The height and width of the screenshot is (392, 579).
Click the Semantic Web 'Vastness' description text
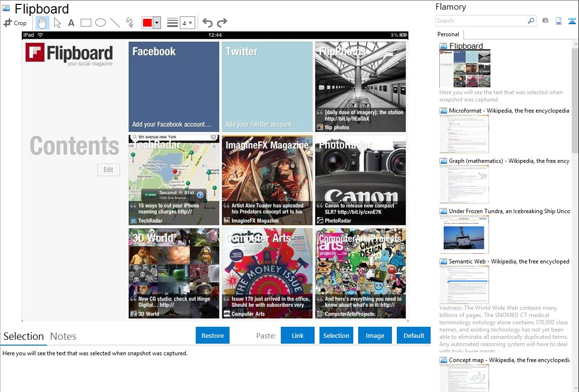(x=504, y=329)
